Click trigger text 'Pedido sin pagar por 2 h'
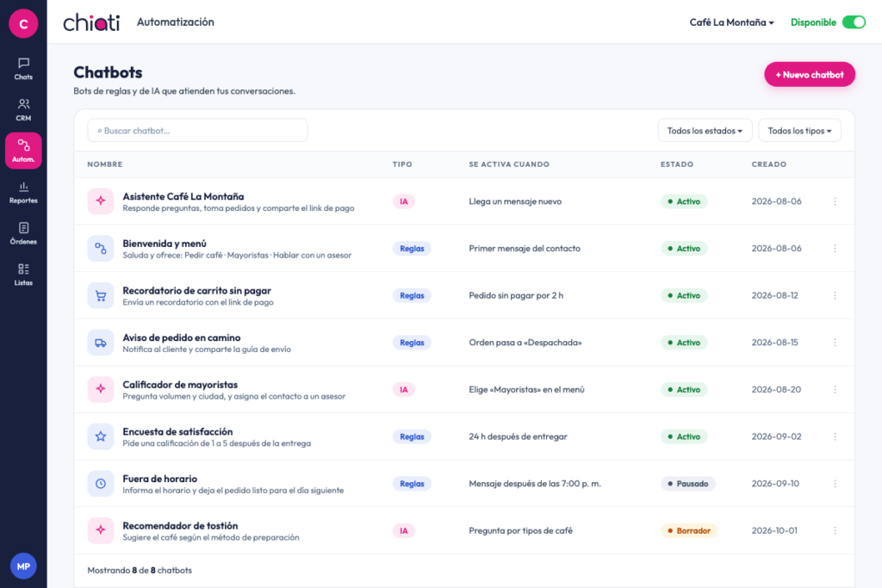Image resolution: width=882 pixels, height=588 pixels. pos(516,295)
